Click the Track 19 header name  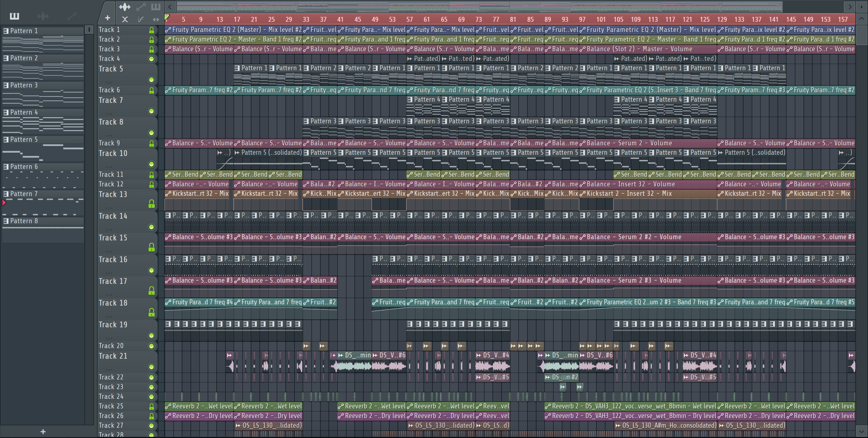(x=113, y=325)
